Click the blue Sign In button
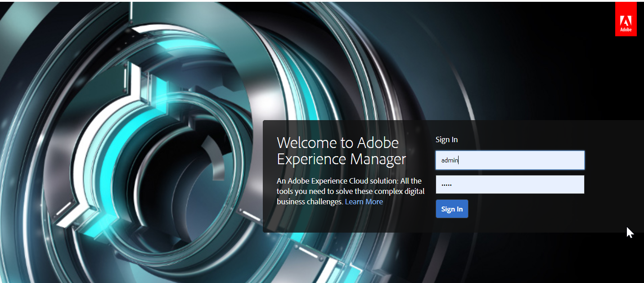Image resolution: width=644 pixels, height=283 pixels. pyautogui.click(x=452, y=209)
